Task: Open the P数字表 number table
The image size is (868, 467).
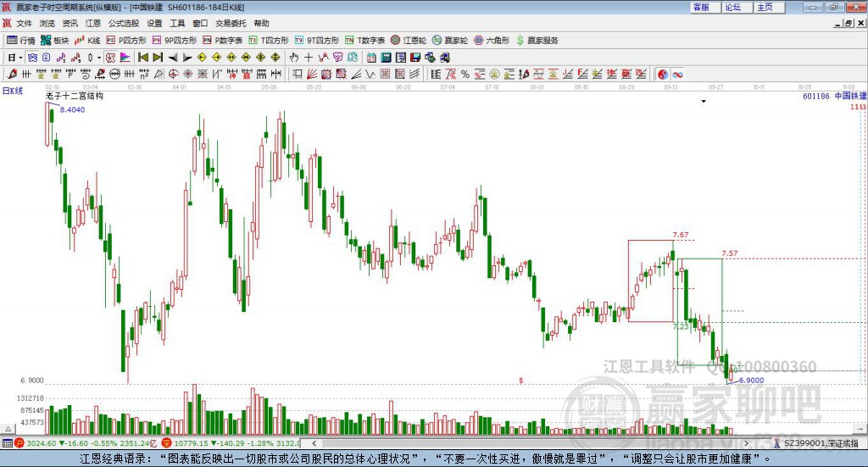Action: pos(223,41)
